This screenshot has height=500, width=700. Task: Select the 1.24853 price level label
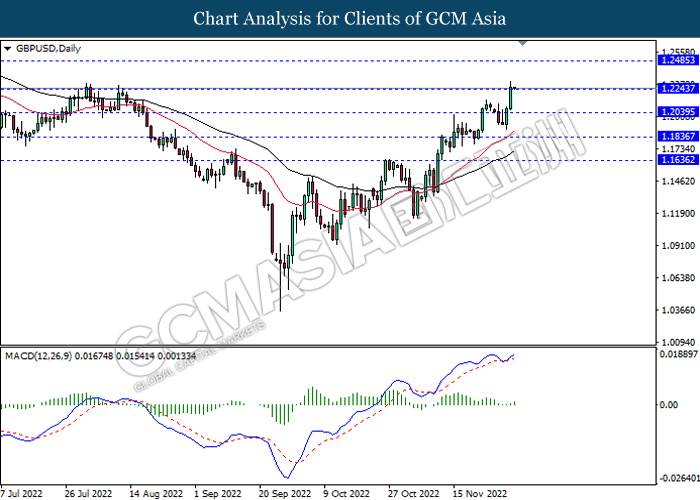678,60
